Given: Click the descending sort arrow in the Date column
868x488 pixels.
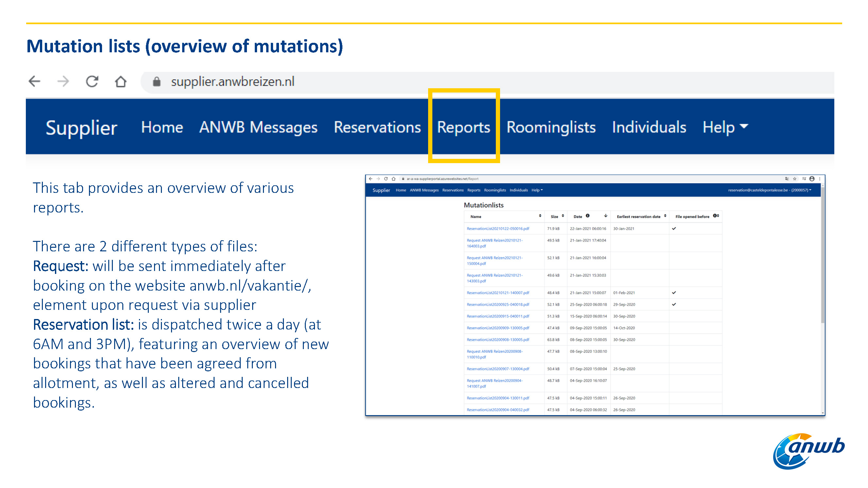Looking at the screenshot, I should pos(605,216).
